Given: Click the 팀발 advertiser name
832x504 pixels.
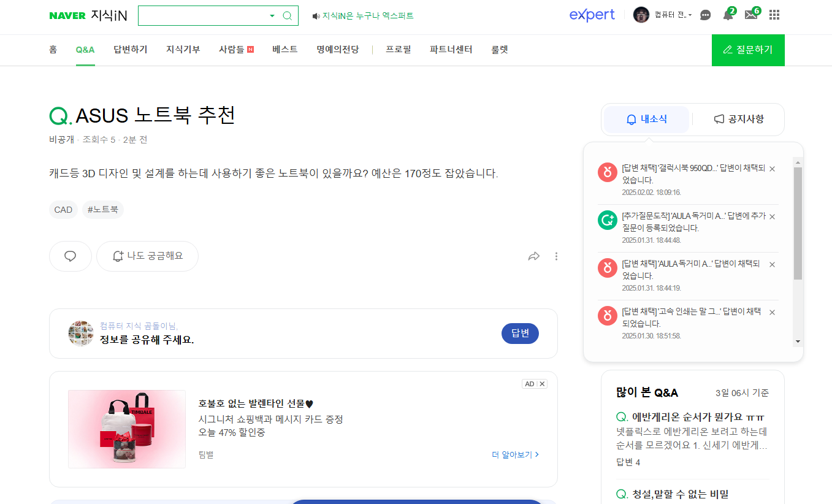Looking at the screenshot, I should pyautogui.click(x=206, y=454).
